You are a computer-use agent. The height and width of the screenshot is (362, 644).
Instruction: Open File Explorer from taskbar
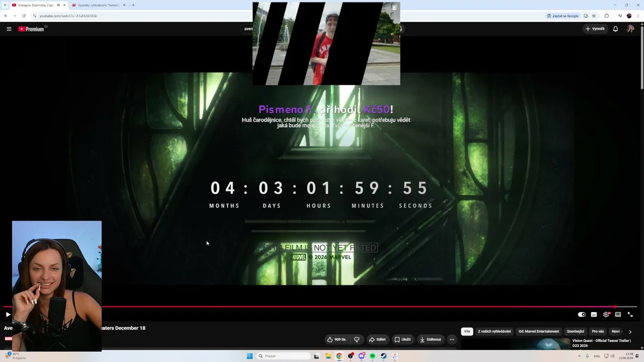[328, 356]
